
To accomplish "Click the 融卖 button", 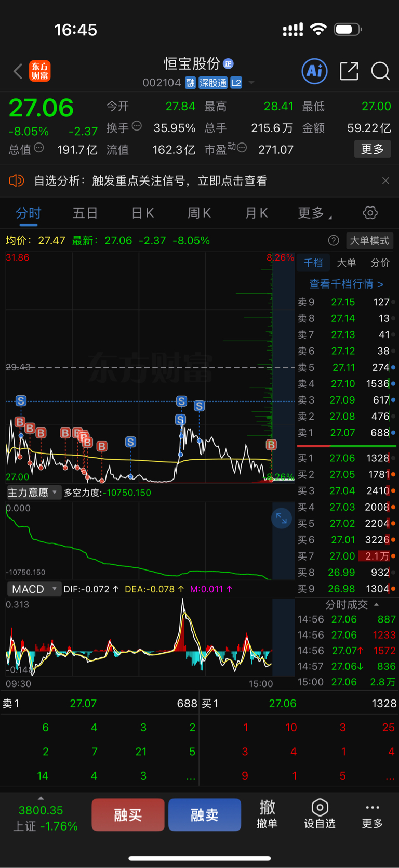I will (205, 814).
